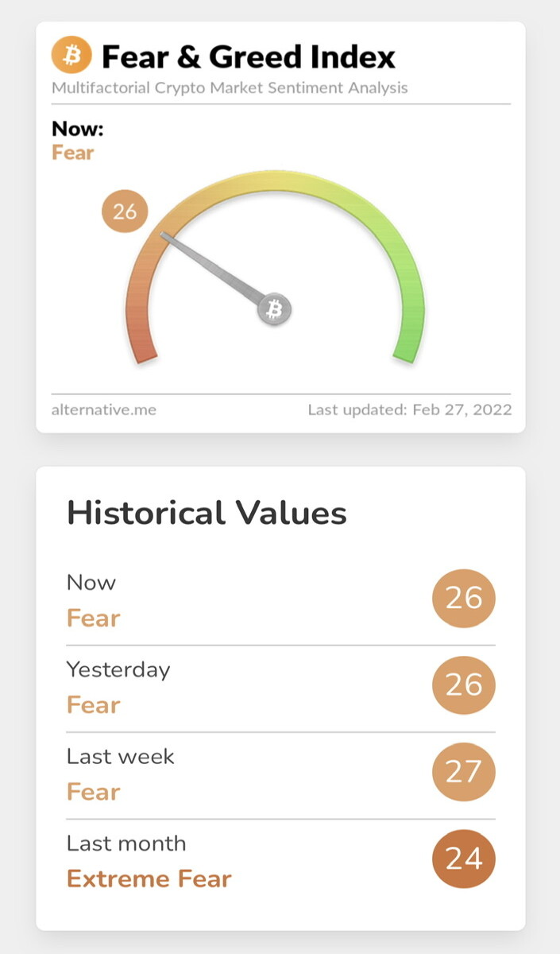The width and height of the screenshot is (560, 954).
Task: Click the Now value 26 circle
Action: 464,598
